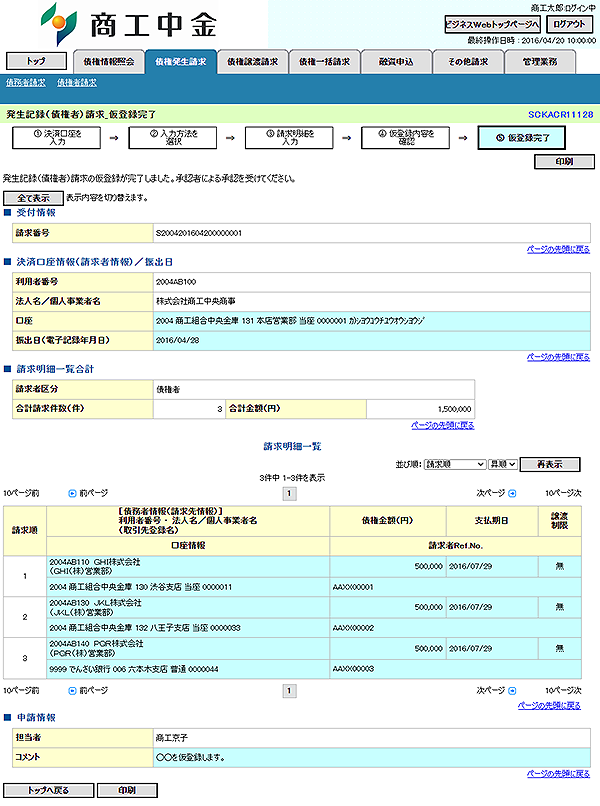Open 債権一括請求 tab
The width and height of the screenshot is (600, 806).
point(324,62)
